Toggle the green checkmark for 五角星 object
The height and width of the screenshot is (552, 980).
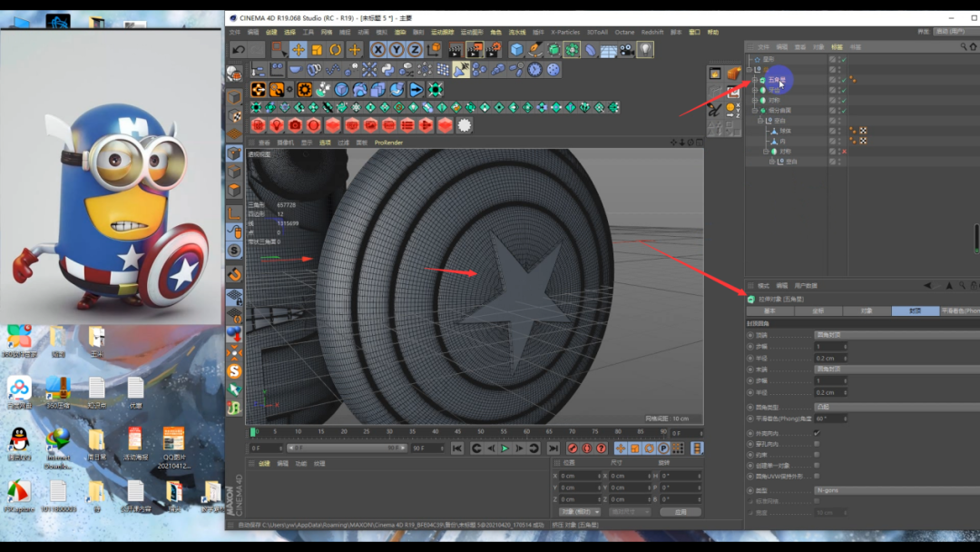tap(844, 80)
